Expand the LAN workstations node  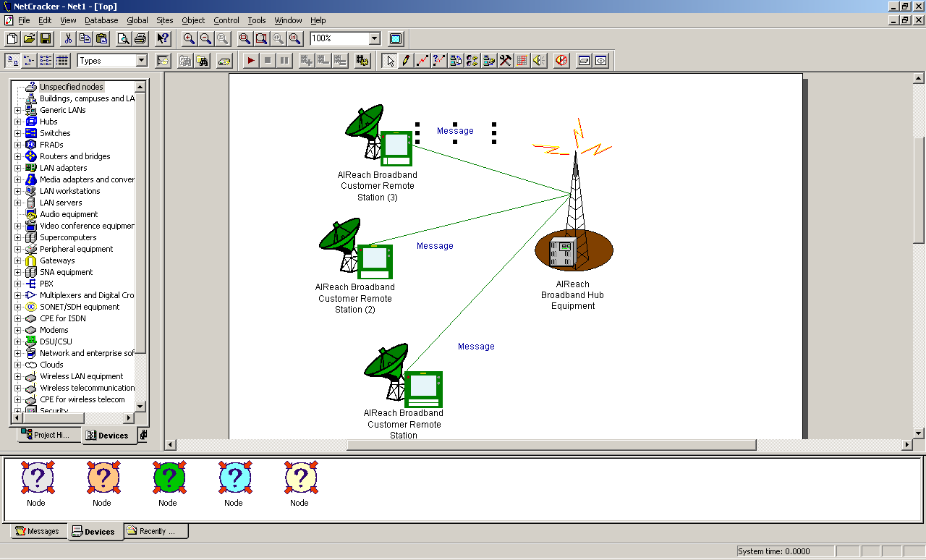[18, 191]
